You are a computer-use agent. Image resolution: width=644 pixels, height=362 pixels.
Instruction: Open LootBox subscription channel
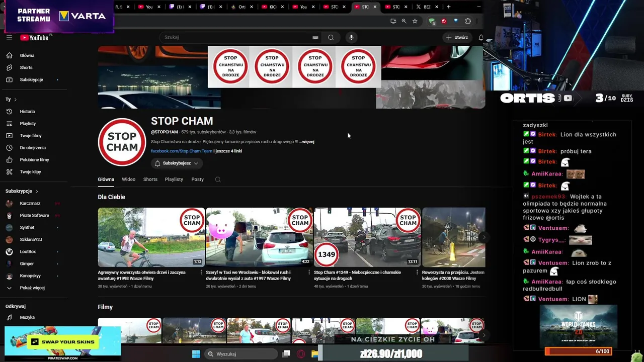(x=28, y=251)
